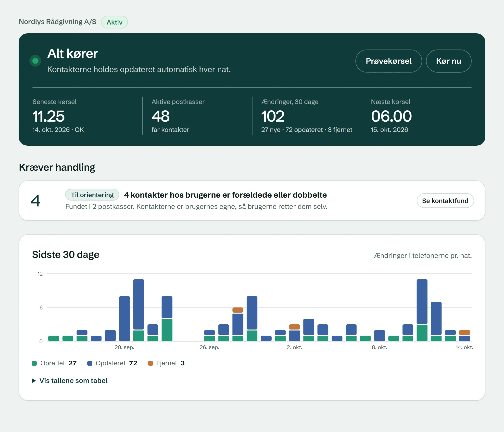Viewport: 504px width, 432px height.
Task: Click the Næste kørsel time 06.00
Action: point(391,116)
